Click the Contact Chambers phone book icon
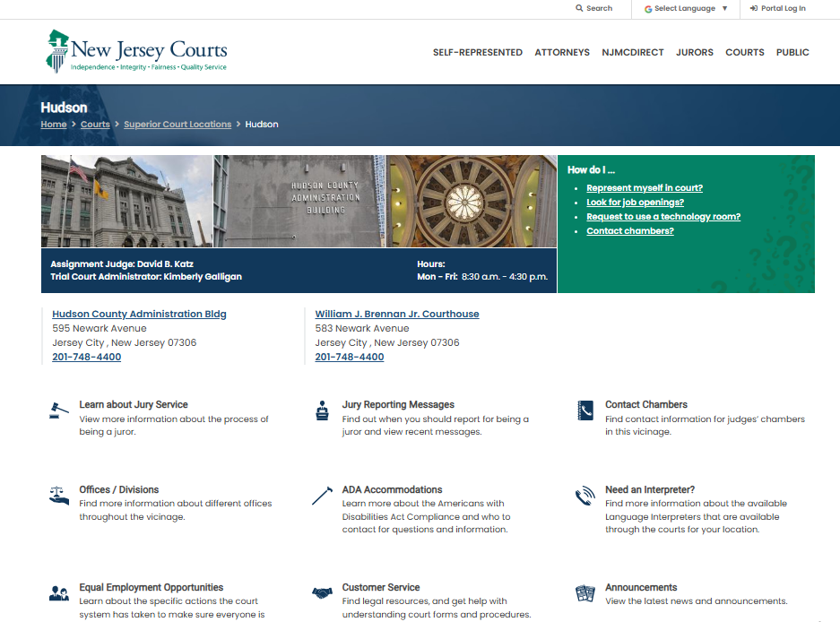 point(585,410)
